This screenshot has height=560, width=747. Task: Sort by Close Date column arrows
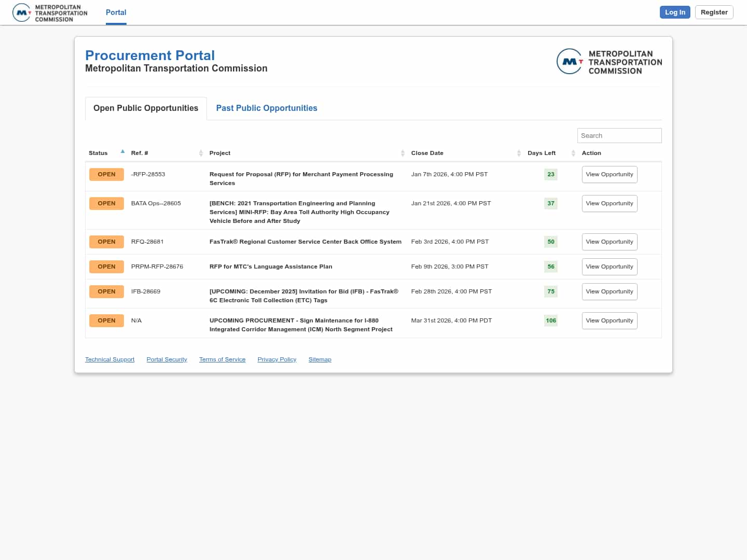point(519,153)
